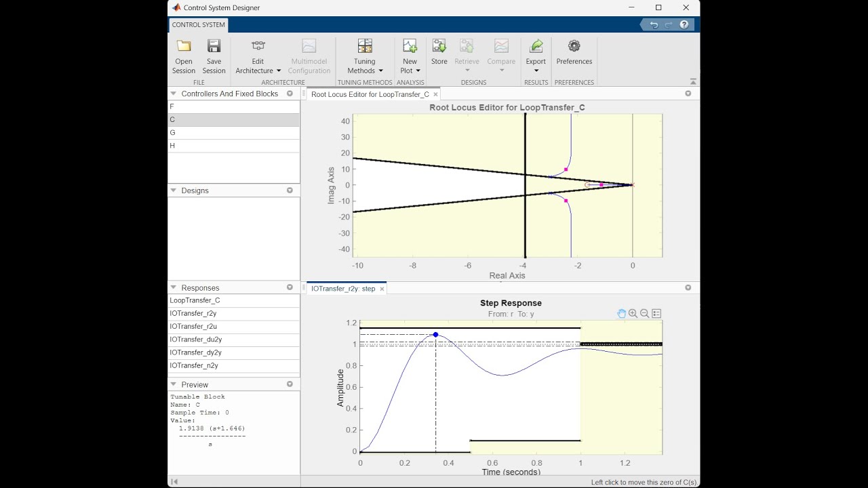The width and height of the screenshot is (868, 488).
Task: Collapse the Controllers And Fixed Blocks panel
Action: coord(174,94)
